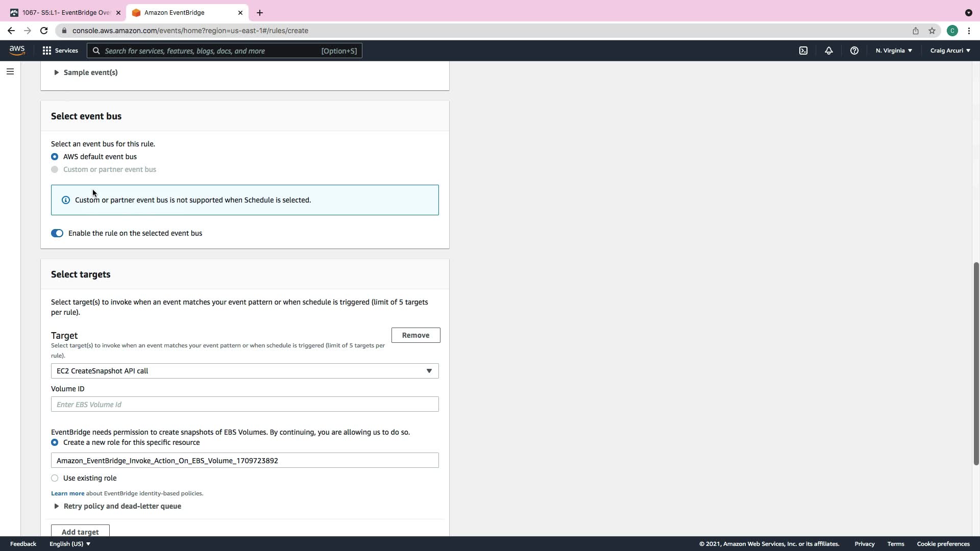Open the help question mark icon
The width and height of the screenshot is (980, 551).
coord(854,51)
